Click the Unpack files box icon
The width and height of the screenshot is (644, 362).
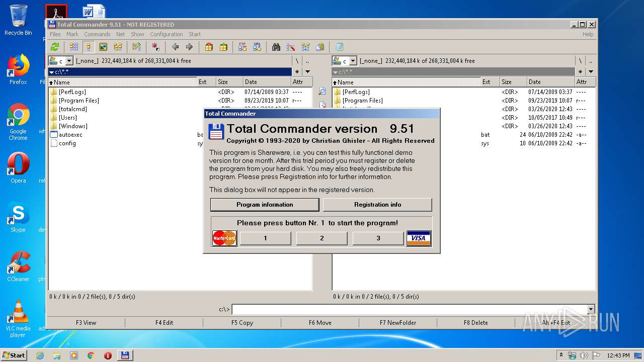(223, 47)
